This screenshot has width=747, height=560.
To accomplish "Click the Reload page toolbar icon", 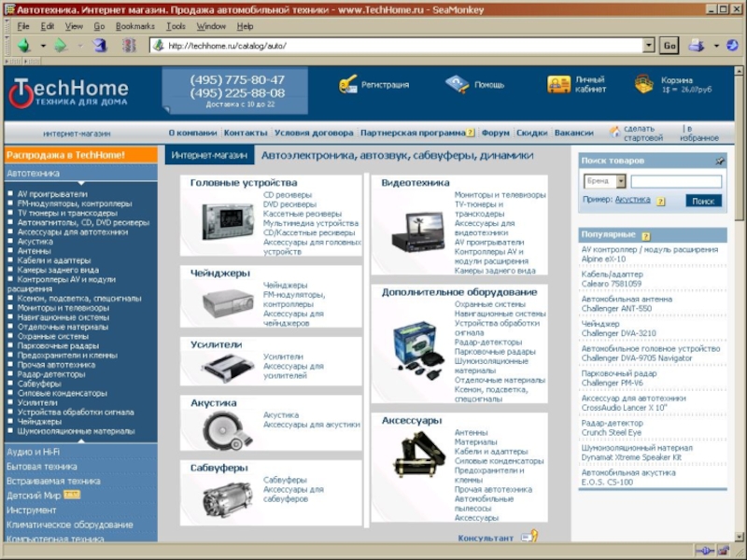I will [99, 45].
